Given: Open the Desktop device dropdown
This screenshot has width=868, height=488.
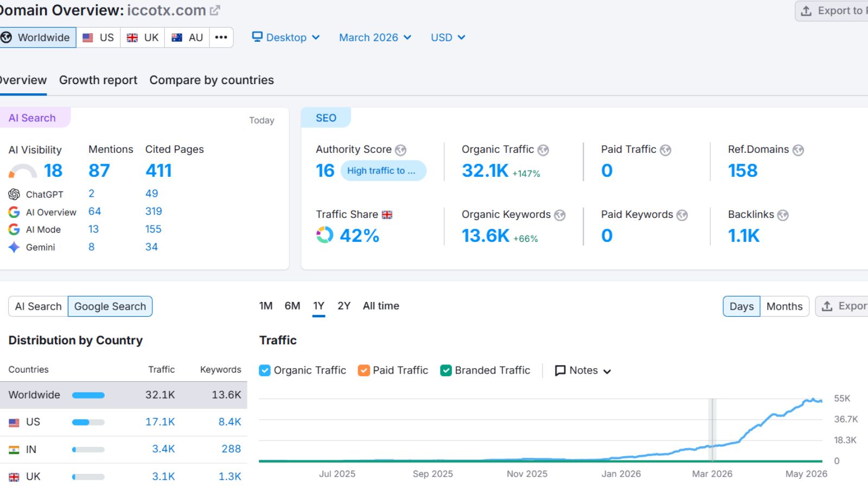Looking at the screenshot, I should (286, 37).
